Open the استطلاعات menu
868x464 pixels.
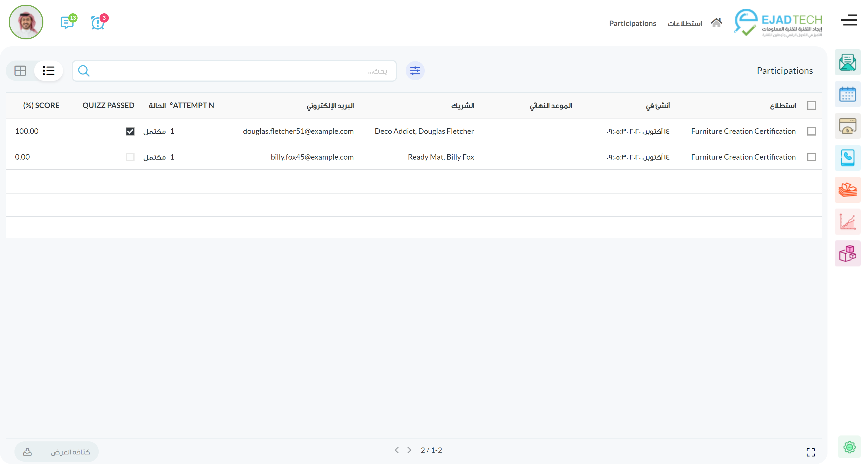pyautogui.click(x=684, y=23)
